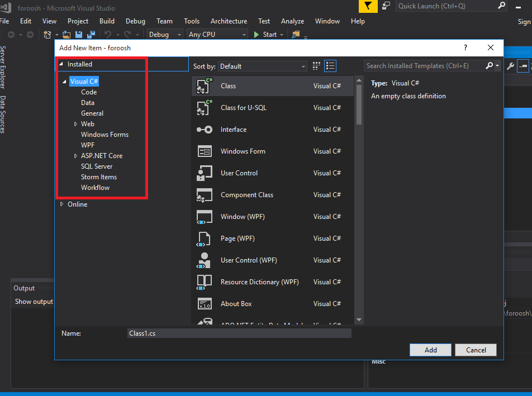Select the Resource Dictionary (WPF) template icon
The width and height of the screenshot is (532, 396).
tap(205, 282)
